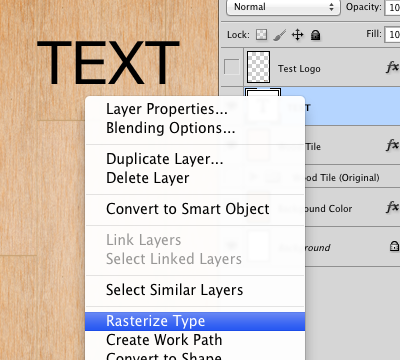Image resolution: width=400 pixels, height=360 pixels.
Task: Click the TEXT lettering on the canvas
Action: coord(108,63)
